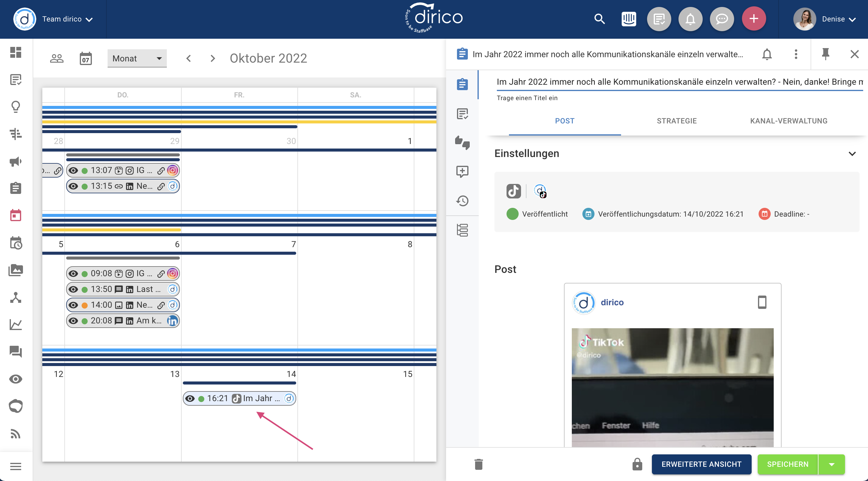This screenshot has width=868, height=481.
Task: Open the monitoring eye icon in sidebar
Action: tap(16, 379)
